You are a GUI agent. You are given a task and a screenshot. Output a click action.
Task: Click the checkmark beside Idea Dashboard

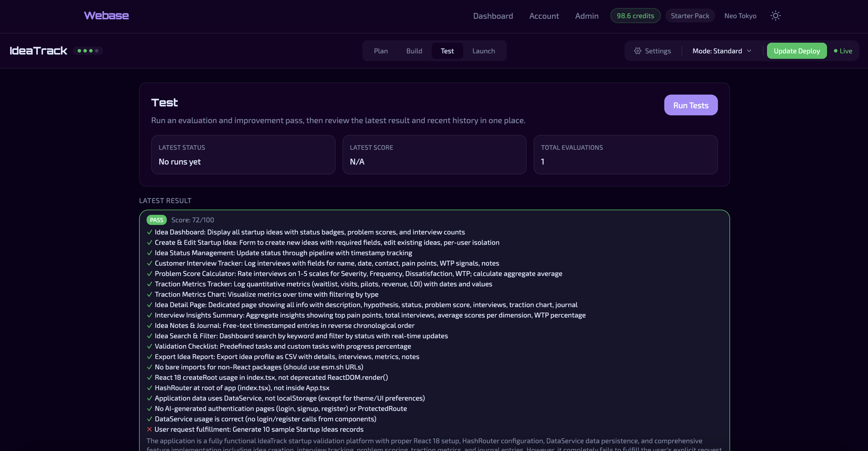point(149,232)
